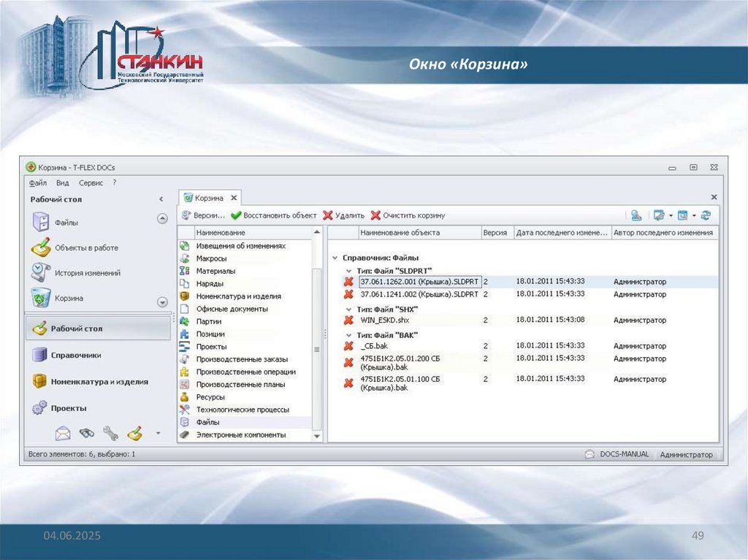Select the Номенклатура и изделия list item
748x560 pixels.
238,296
